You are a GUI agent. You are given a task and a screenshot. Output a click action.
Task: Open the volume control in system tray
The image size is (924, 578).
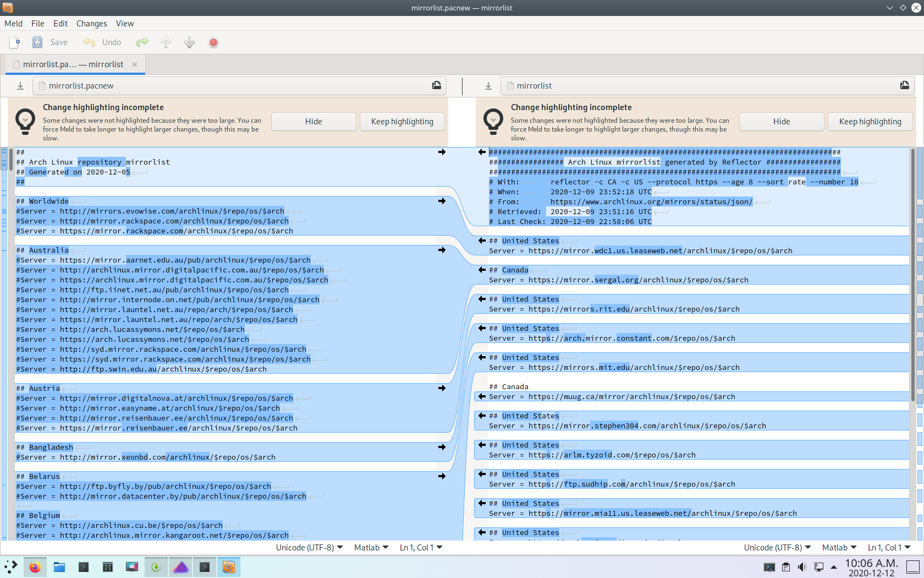pyautogui.click(x=802, y=567)
